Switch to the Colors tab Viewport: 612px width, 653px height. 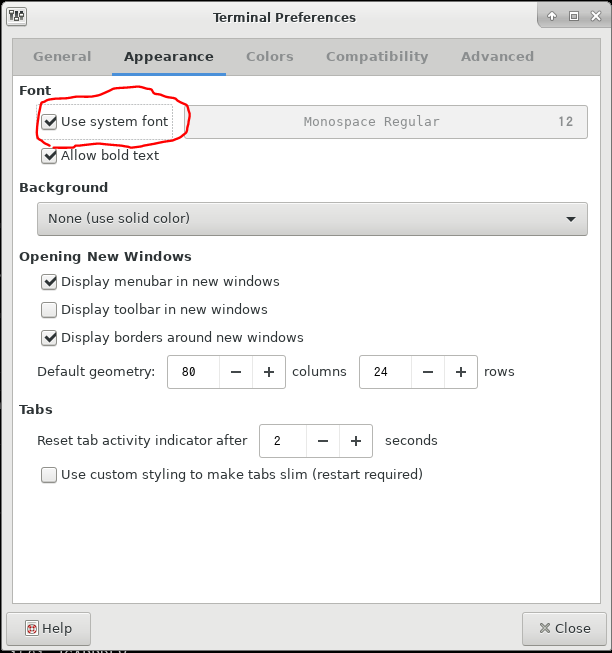coord(270,57)
